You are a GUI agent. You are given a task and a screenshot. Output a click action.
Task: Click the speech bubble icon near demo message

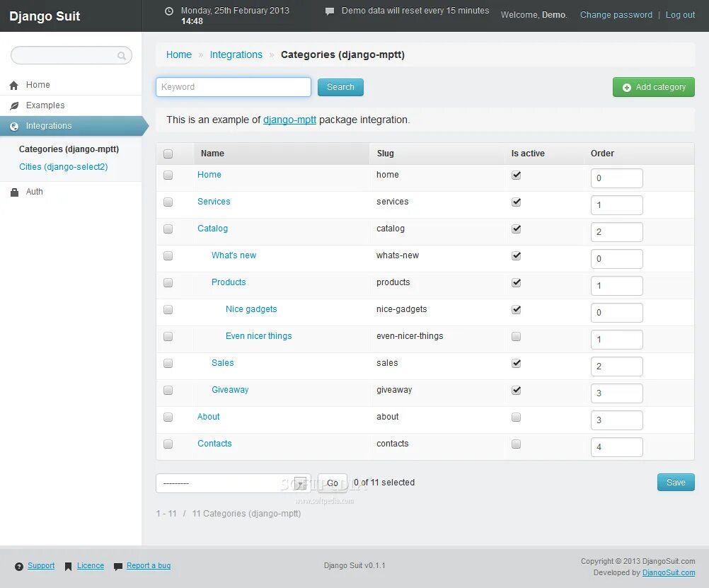click(330, 11)
